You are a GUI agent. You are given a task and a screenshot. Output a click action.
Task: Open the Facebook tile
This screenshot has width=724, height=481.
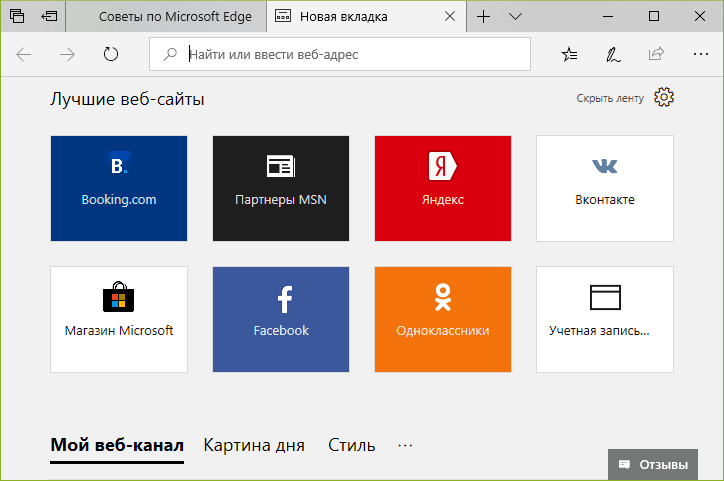(x=281, y=319)
